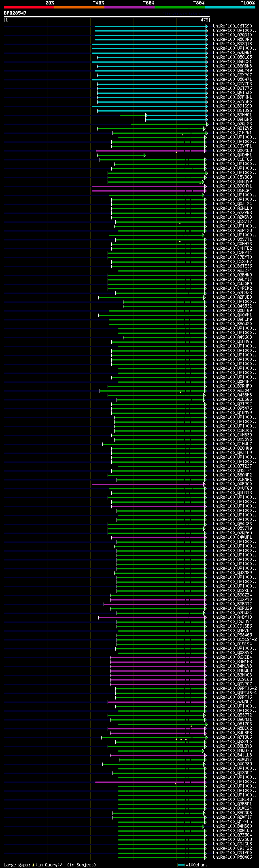Select hit label UniRef100_C1E2N1
The image size is (259, 868).
232,133
